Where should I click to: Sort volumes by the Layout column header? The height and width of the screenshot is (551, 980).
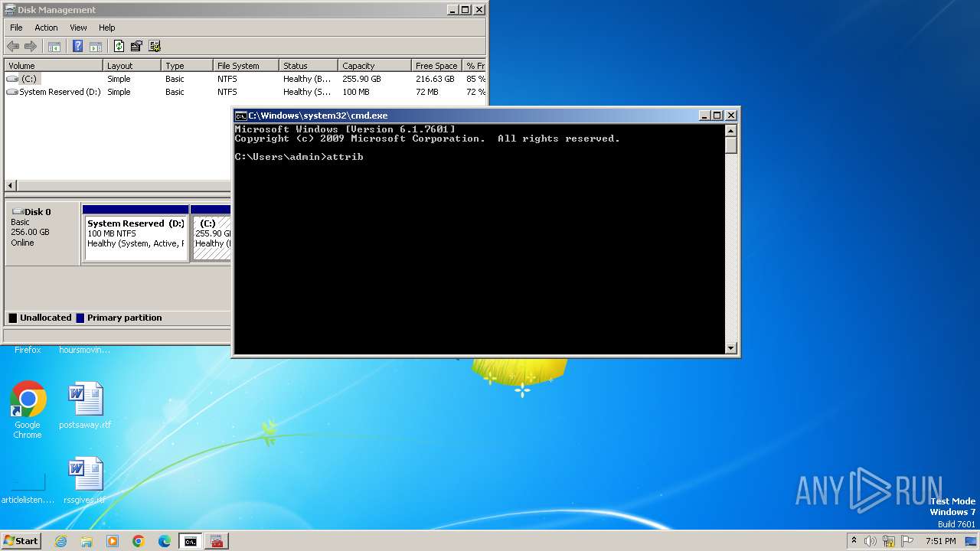point(132,66)
